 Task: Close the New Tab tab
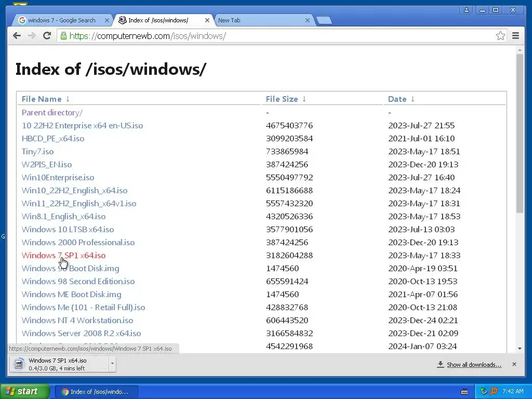[x=308, y=20]
